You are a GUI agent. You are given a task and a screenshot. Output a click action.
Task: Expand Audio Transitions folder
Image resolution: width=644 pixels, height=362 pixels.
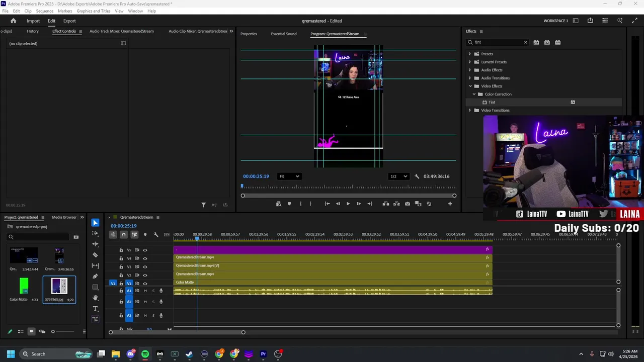click(470, 78)
